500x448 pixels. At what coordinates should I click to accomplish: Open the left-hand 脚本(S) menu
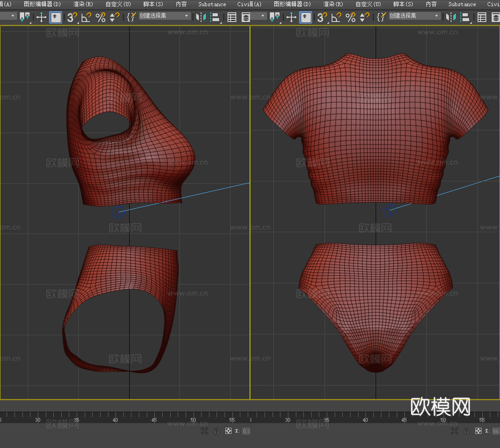point(153,4)
